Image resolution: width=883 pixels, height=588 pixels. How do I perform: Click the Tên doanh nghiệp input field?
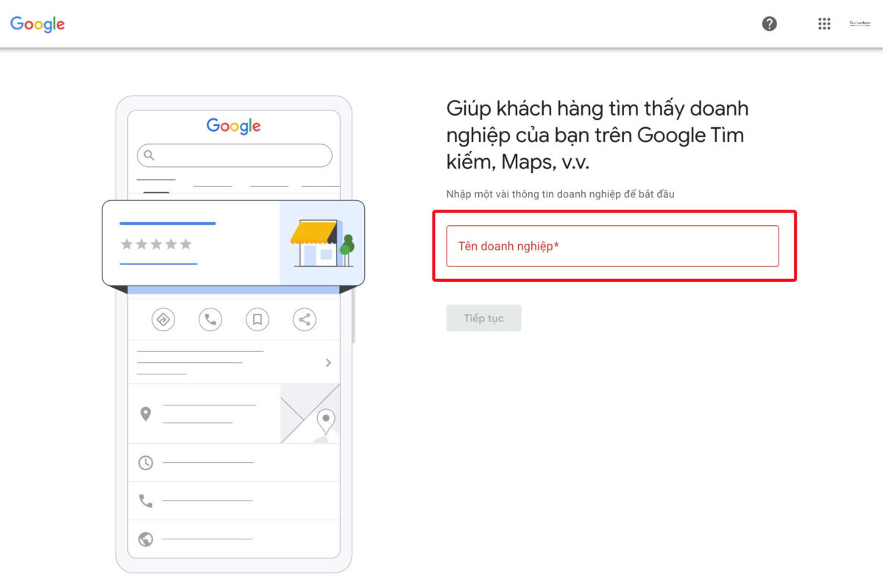[612, 246]
